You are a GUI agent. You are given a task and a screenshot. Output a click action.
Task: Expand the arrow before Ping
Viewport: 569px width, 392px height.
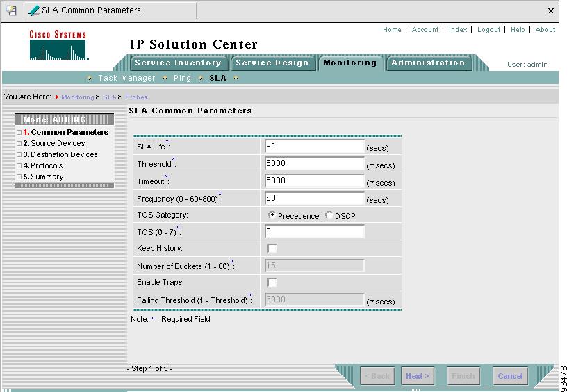click(x=165, y=79)
